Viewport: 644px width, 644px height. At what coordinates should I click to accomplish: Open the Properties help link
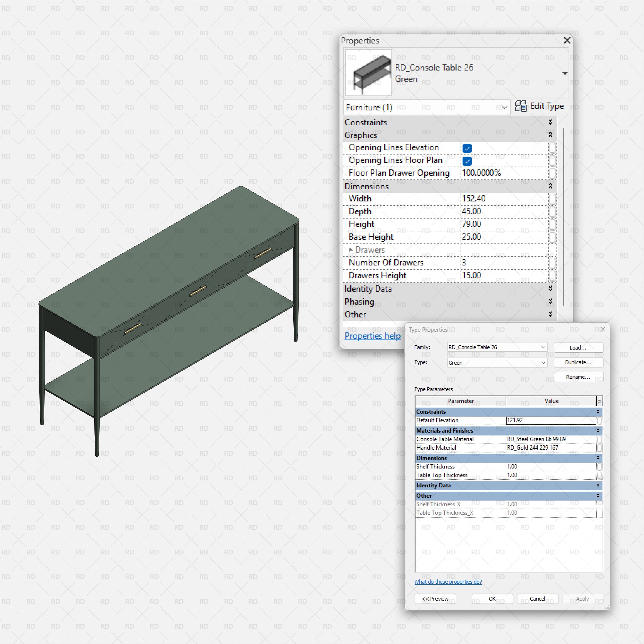(372, 336)
